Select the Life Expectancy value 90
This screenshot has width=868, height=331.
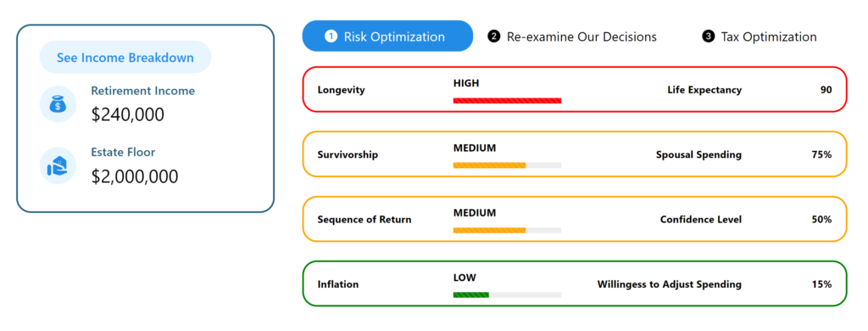pos(826,90)
